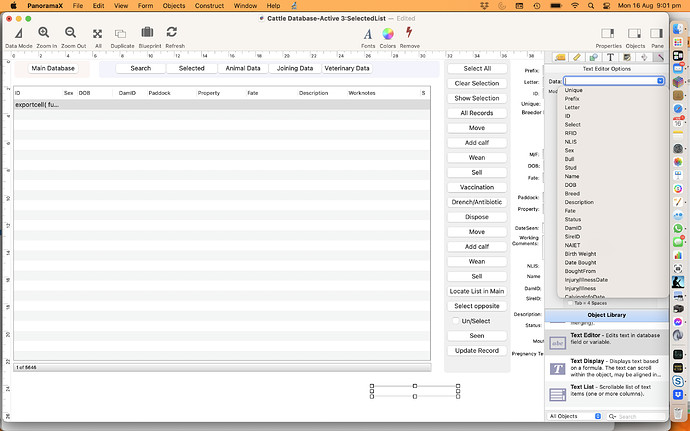Click the Refresh arrows icon
The width and height of the screenshot is (690, 431).
[172, 32]
